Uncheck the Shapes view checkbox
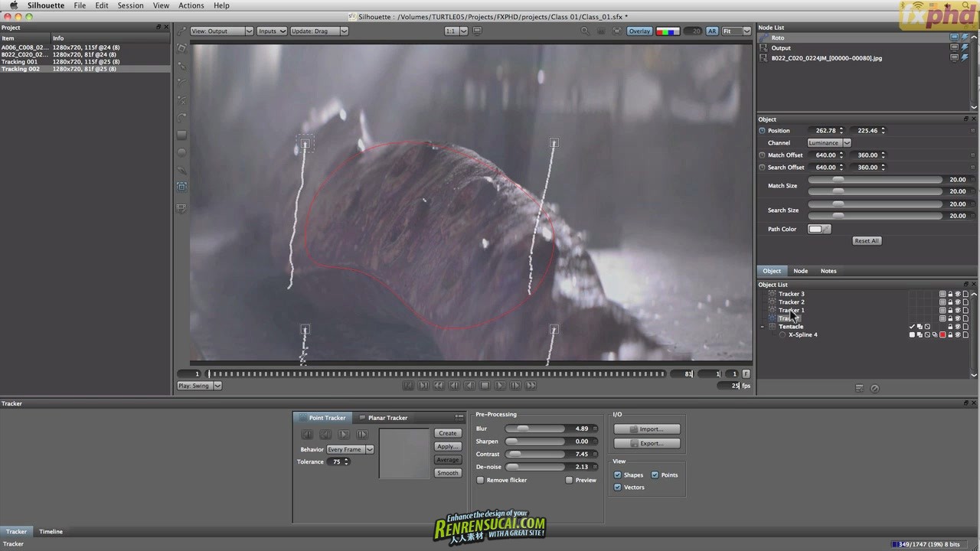Viewport: 980px width, 551px height. click(x=618, y=474)
